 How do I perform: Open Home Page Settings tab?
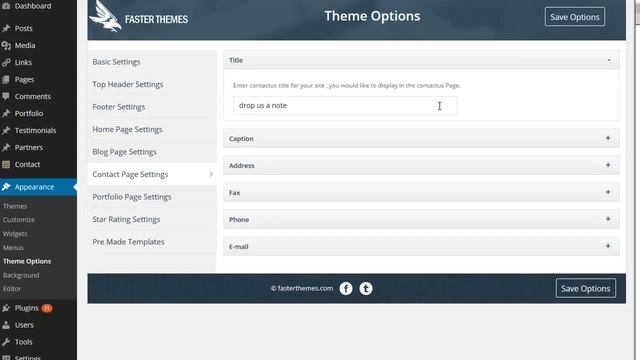tap(152, 129)
